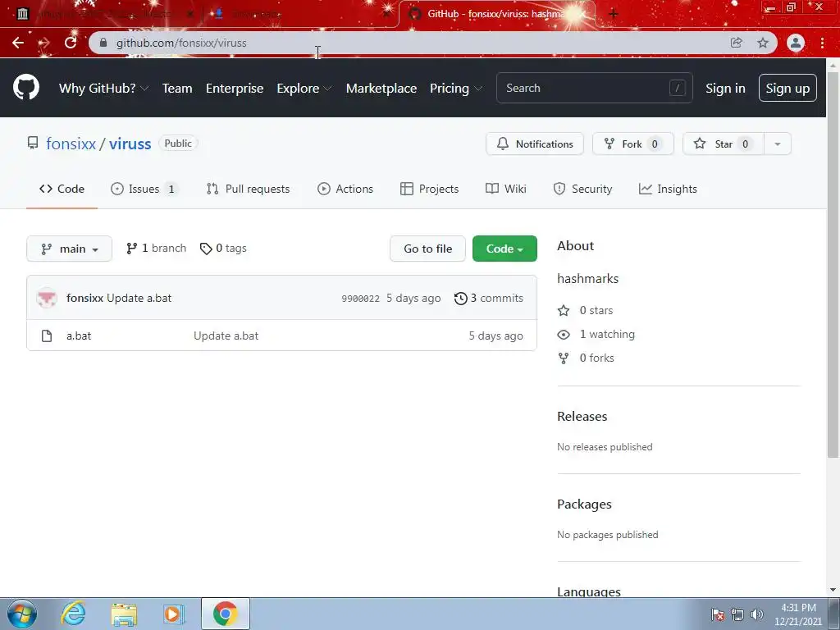The height and width of the screenshot is (630, 840).
Task: Expand the green Code dropdown button
Action: coord(504,249)
